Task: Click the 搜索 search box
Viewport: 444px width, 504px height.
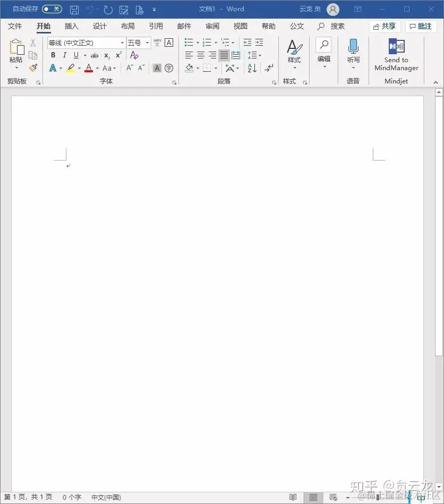Action: pyautogui.click(x=331, y=27)
